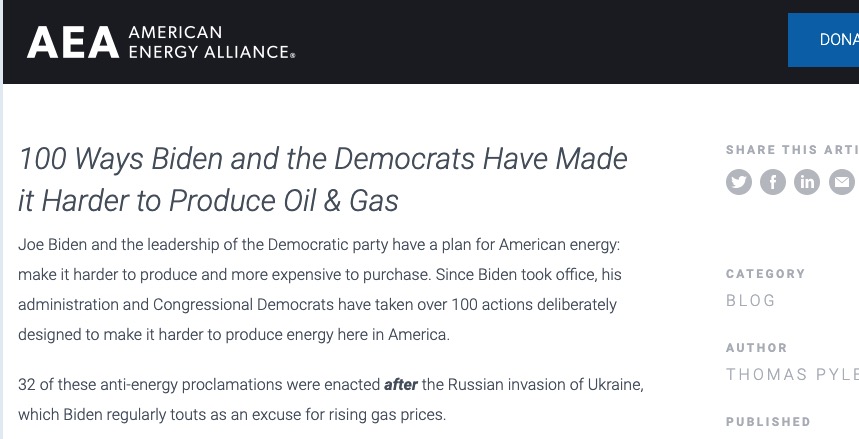Click the LinkedIn share icon

[806, 181]
